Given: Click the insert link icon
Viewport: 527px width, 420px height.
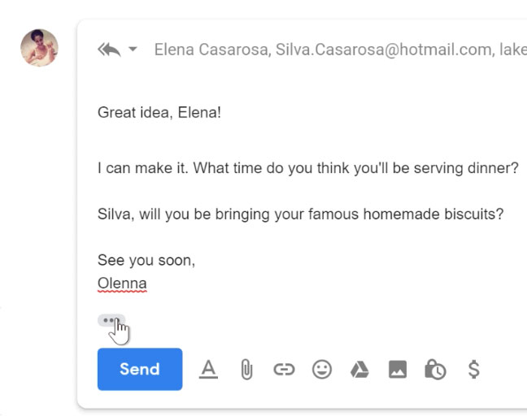Looking at the screenshot, I should (284, 370).
